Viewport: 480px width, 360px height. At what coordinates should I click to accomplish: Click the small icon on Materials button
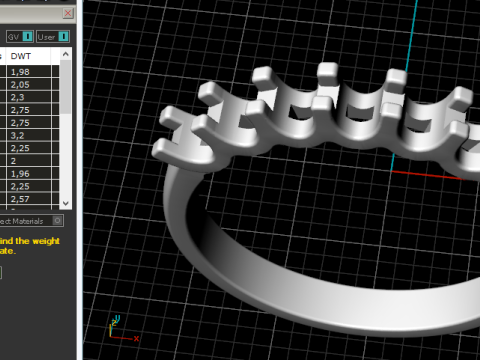[x=57, y=221]
